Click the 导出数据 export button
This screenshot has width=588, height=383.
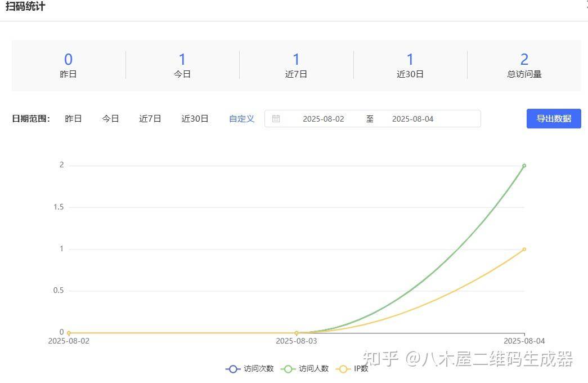[554, 119]
